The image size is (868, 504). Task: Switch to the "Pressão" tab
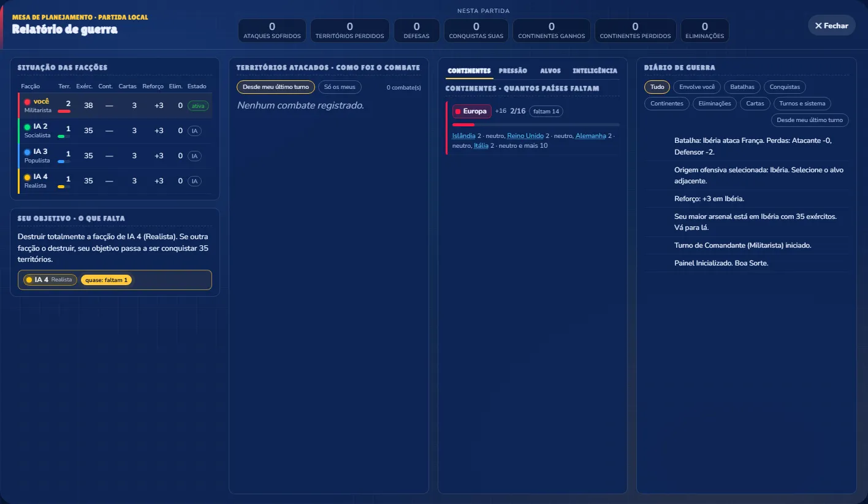(513, 71)
